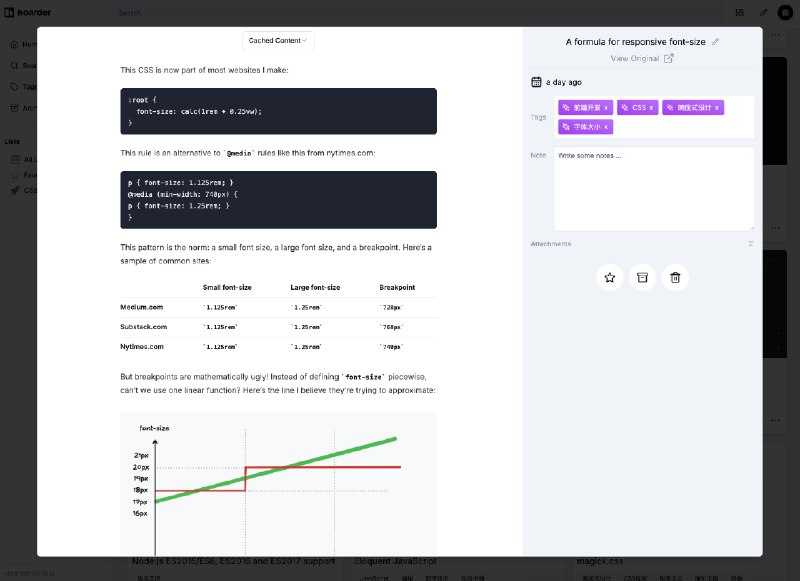The width and height of the screenshot is (800, 581).
Task: Favourite this bookmark with the star icon
Action: point(610,278)
